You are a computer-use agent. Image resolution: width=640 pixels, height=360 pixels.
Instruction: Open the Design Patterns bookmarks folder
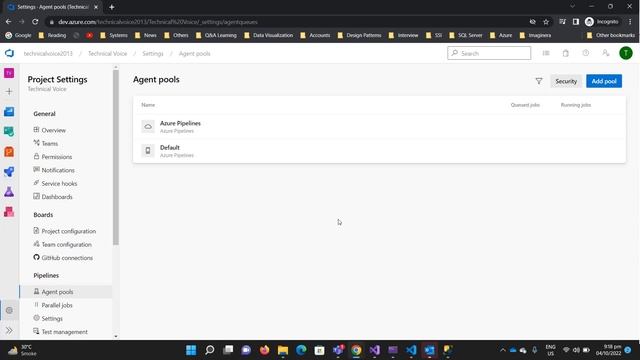[x=359, y=35]
